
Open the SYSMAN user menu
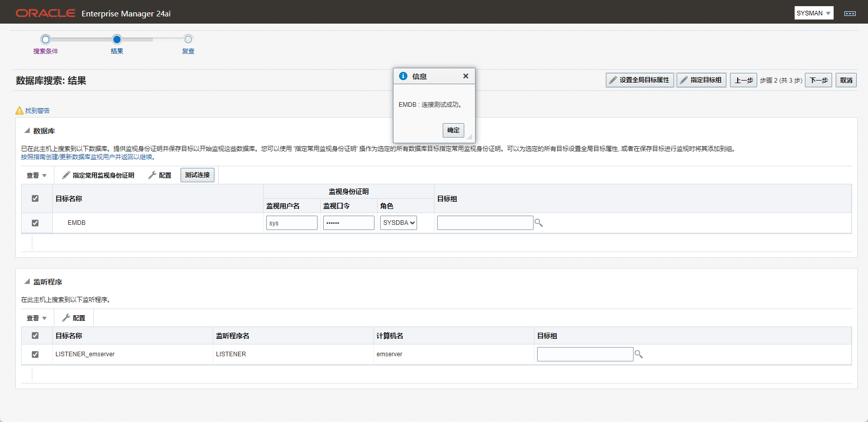point(814,13)
